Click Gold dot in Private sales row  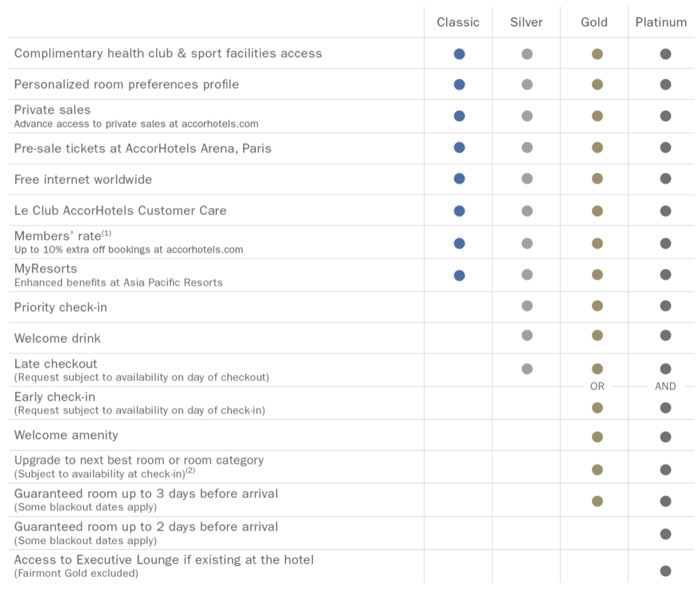pyautogui.click(x=597, y=116)
